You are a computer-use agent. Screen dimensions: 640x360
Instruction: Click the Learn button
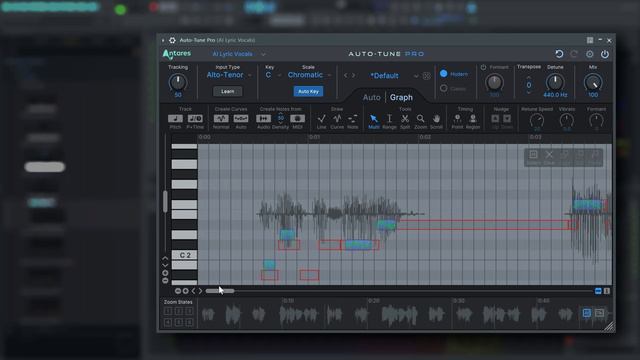coord(227,91)
